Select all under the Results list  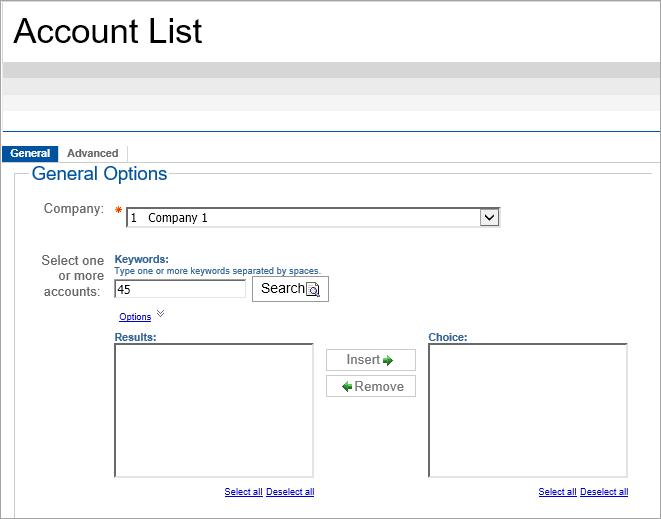[243, 492]
